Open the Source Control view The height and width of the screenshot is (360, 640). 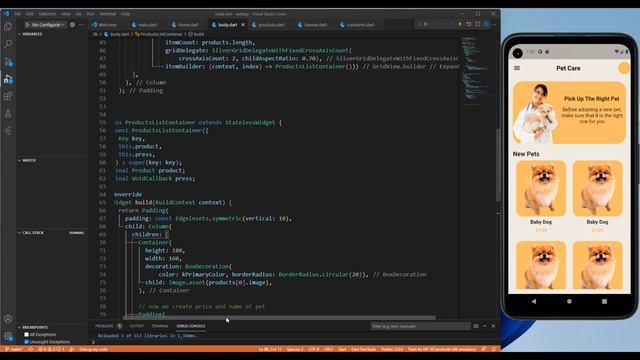click(8, 61)
